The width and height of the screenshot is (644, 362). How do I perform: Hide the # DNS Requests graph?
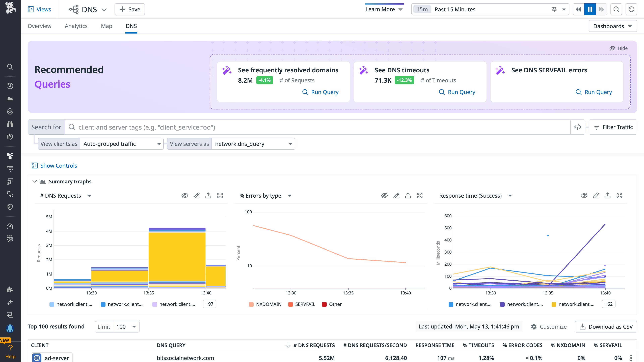(185, 196)
